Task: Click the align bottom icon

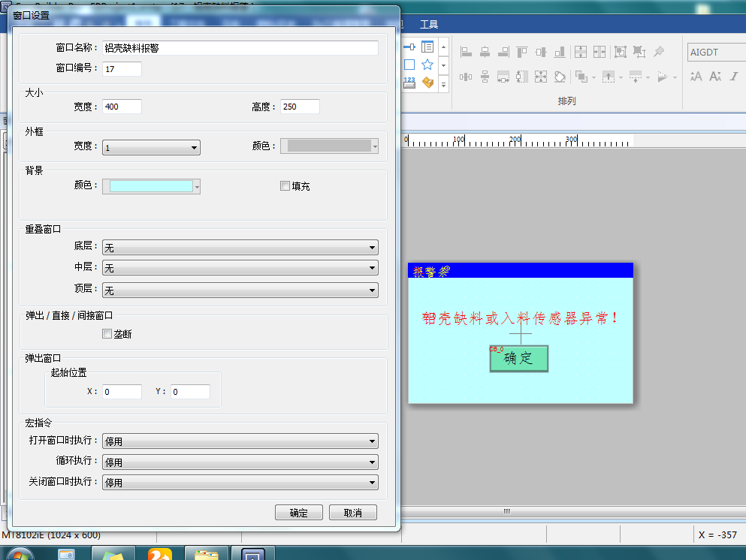Action: click(x=560, y=52)
